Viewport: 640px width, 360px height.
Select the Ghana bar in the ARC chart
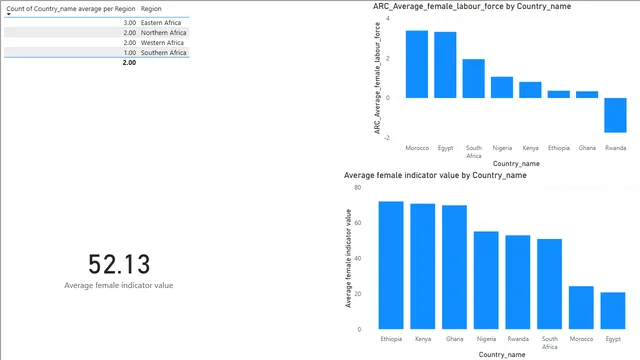tap(587, 94)
